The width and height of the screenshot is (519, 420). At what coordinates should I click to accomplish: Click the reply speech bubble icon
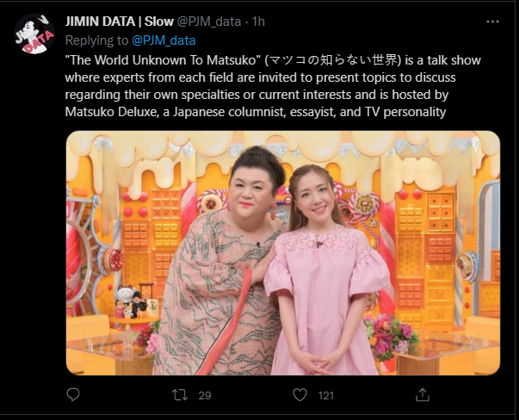73,394
